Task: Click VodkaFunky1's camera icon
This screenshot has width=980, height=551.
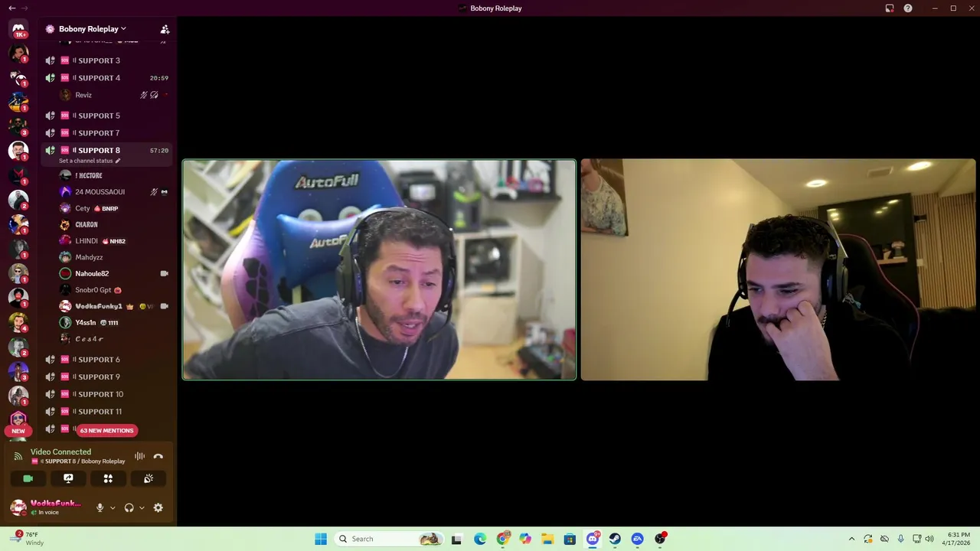Action: (164, 306)
